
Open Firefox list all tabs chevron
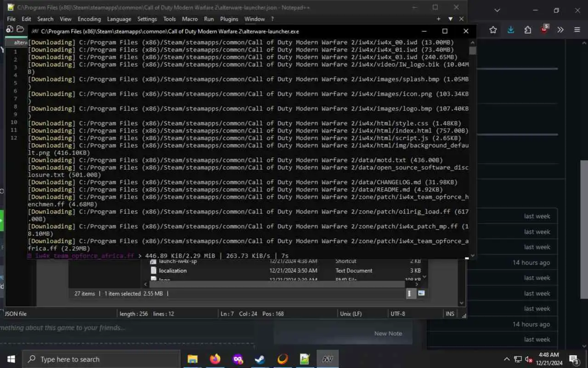(497, 10)
